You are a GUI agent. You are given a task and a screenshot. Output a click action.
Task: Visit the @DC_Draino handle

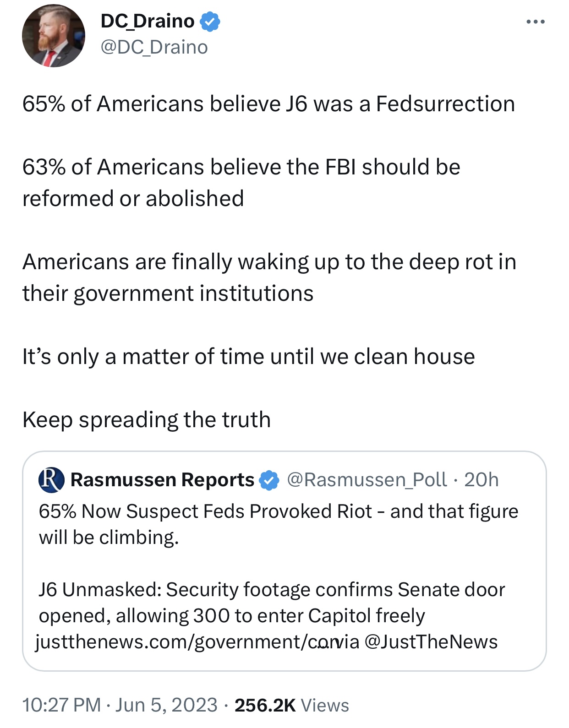pos(154,47)
